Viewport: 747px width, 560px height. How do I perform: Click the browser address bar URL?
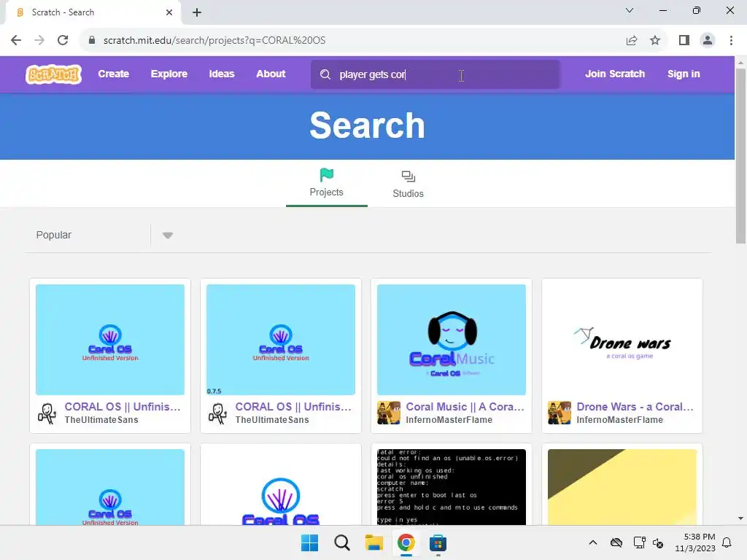[x=214, y=40]
